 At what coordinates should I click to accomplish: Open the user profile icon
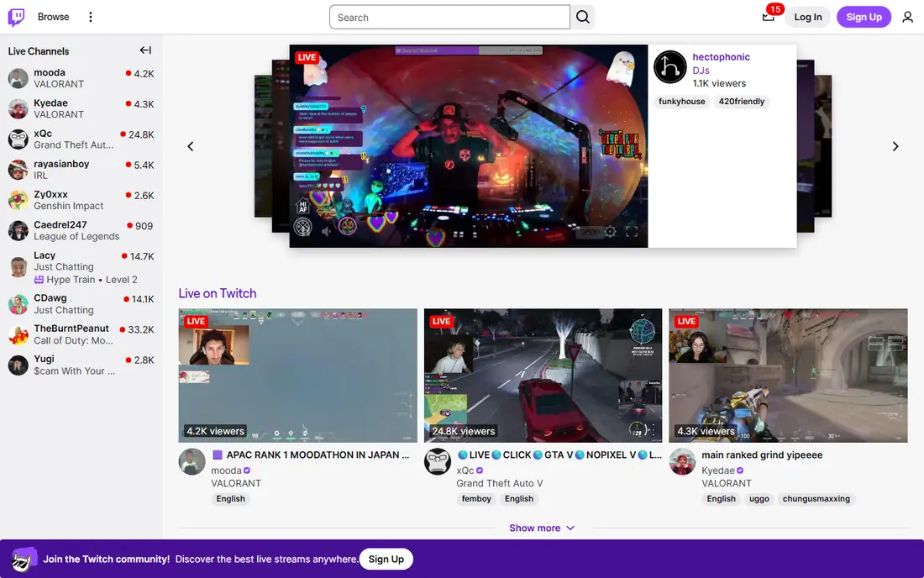click(x=907, y=17)
